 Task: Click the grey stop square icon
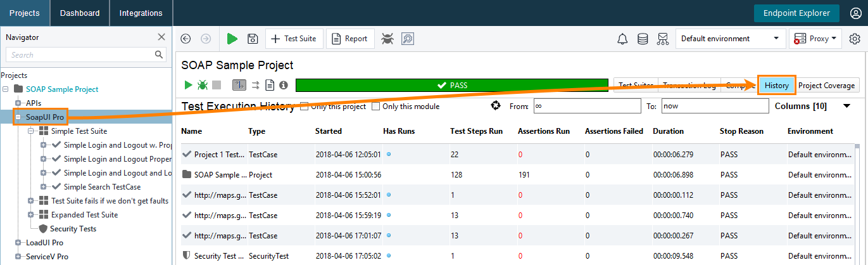[217, 85]
